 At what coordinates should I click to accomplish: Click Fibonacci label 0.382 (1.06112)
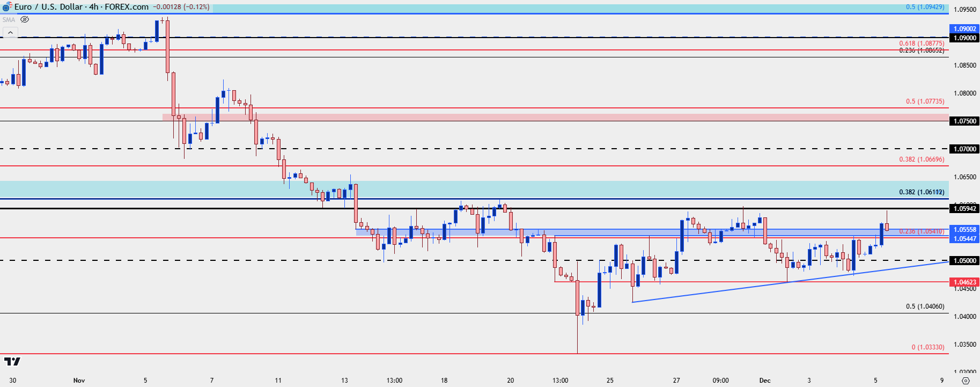tap(922, 192)
